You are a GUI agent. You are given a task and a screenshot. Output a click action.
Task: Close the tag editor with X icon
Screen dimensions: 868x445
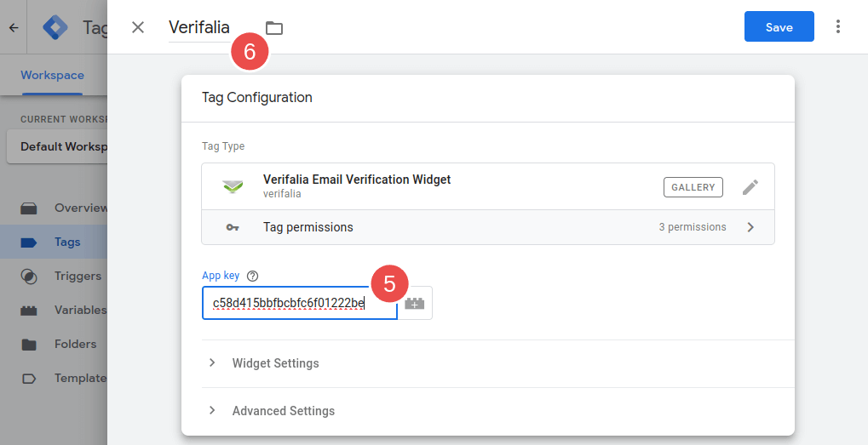coord(138,27)
